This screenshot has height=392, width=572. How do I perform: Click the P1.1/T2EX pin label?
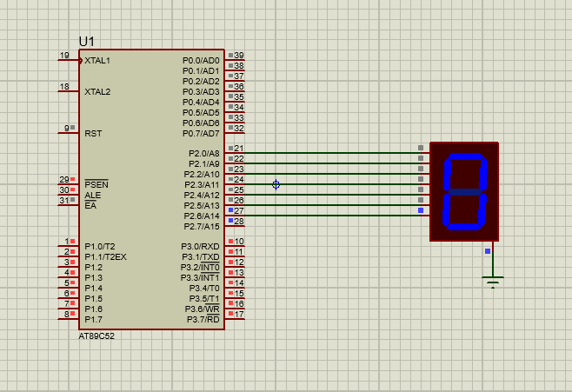coord(105,257)
